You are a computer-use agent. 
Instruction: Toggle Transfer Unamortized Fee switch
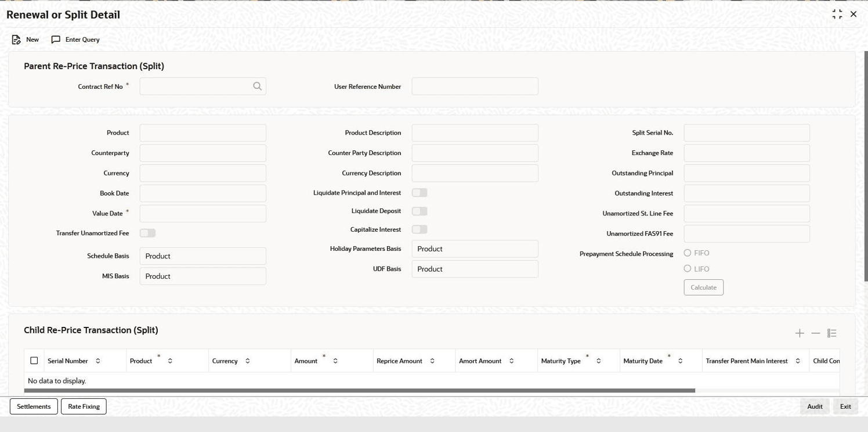point(147,233)
